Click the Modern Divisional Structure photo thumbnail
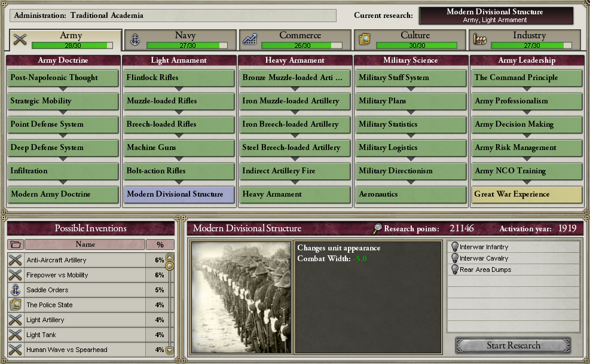This screenshot has width=590, height=364. pyautogui.click(x=241, y=298)
